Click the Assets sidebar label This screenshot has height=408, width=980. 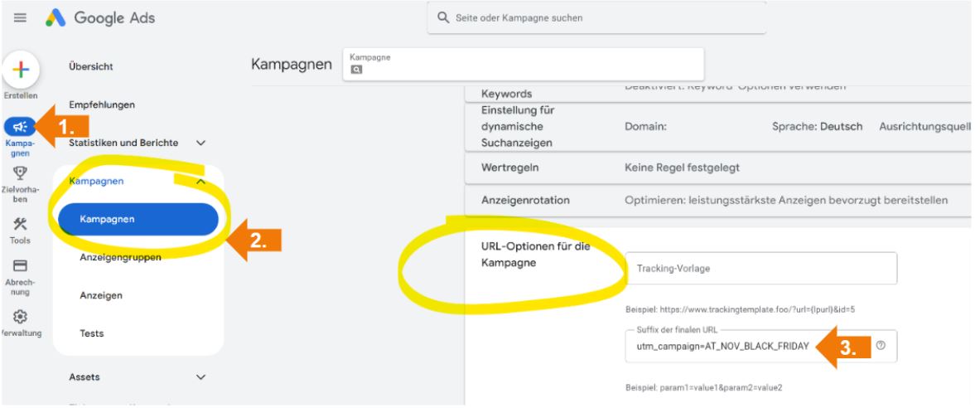pyautogui.click(x=84, y=376)
